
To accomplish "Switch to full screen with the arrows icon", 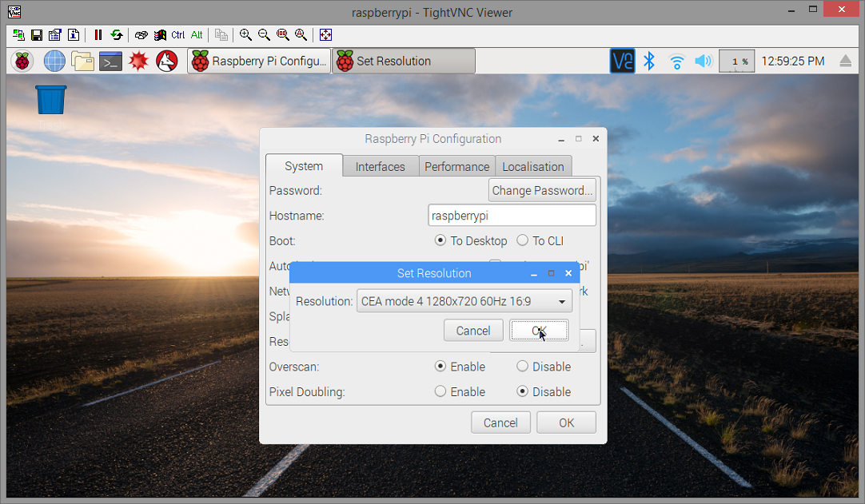I will [x=325, y=34].
